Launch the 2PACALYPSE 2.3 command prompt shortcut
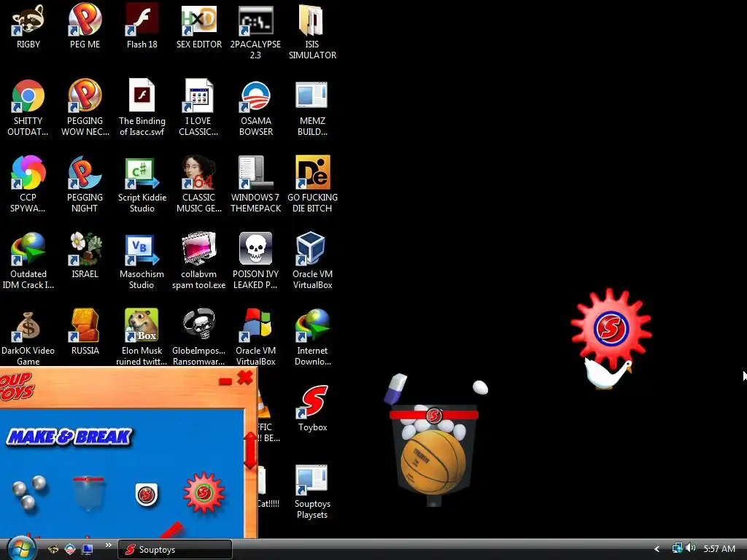Viewport: 747px width, 560px height. [255, 32]
